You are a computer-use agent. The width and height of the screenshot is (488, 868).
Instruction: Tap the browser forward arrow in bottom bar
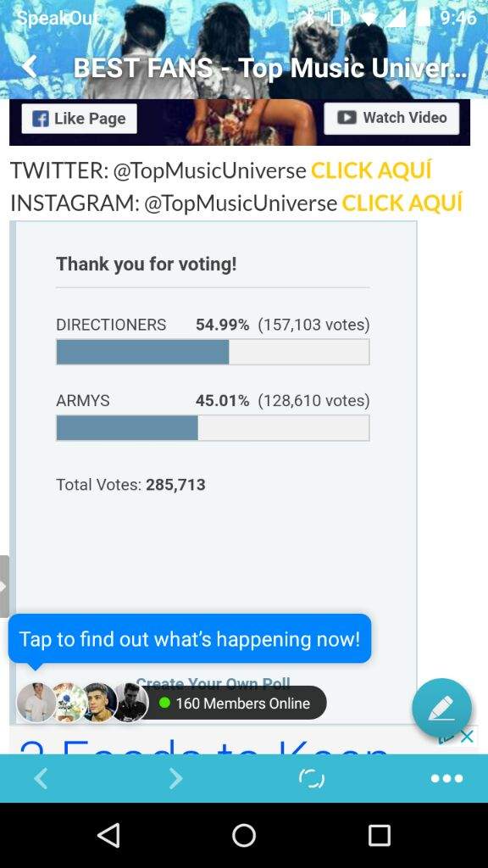click(175, 778)
